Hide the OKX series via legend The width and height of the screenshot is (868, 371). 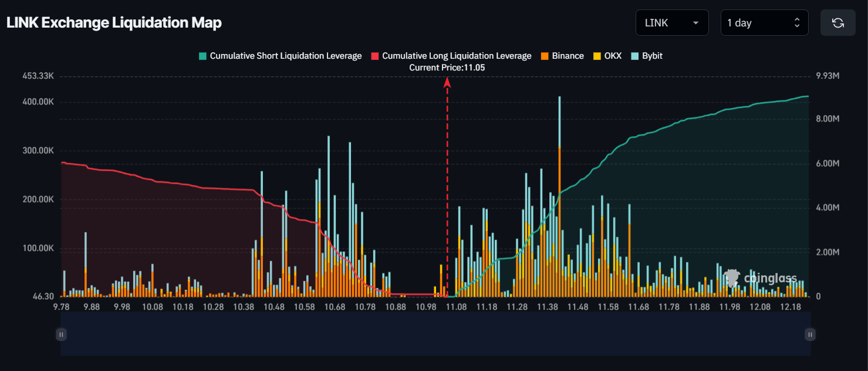coord(607,56)
